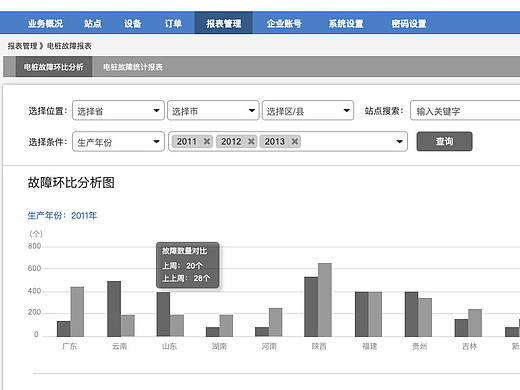Click the 山东 axis label
520x390 pixels.
(169, 347)
